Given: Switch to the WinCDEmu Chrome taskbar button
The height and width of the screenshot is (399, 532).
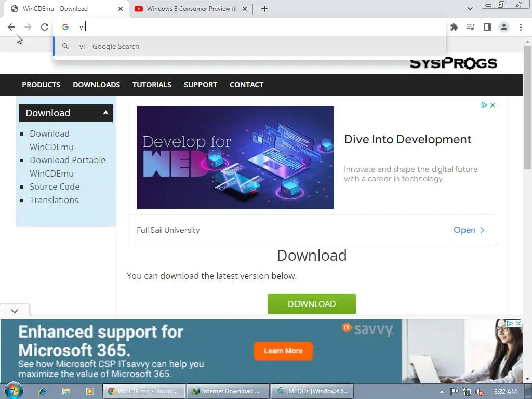Looking at the screenshot, I should 144,391.
